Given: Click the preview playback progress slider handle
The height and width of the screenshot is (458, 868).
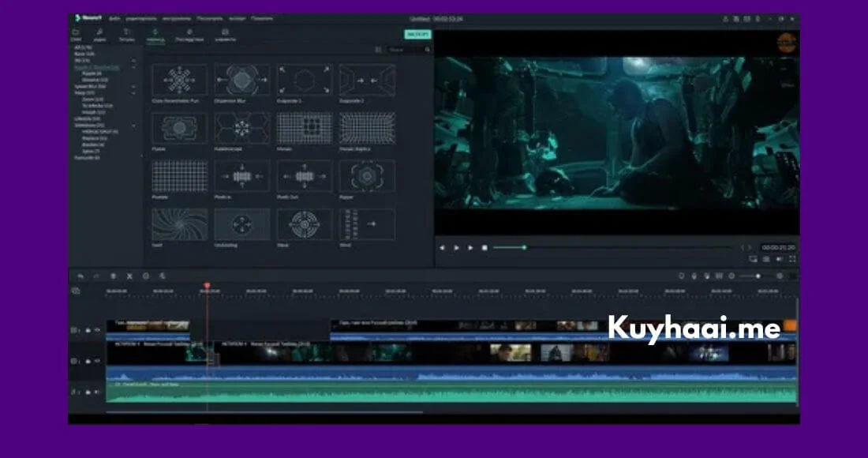Looking at the screenshot, I should (x=524, y=247).
